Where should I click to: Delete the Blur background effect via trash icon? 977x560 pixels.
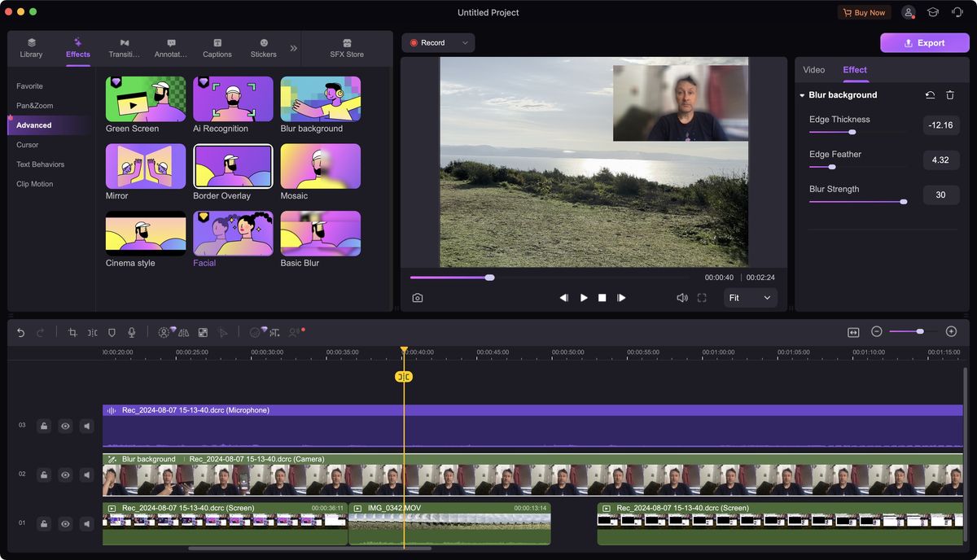click(950, 95)
